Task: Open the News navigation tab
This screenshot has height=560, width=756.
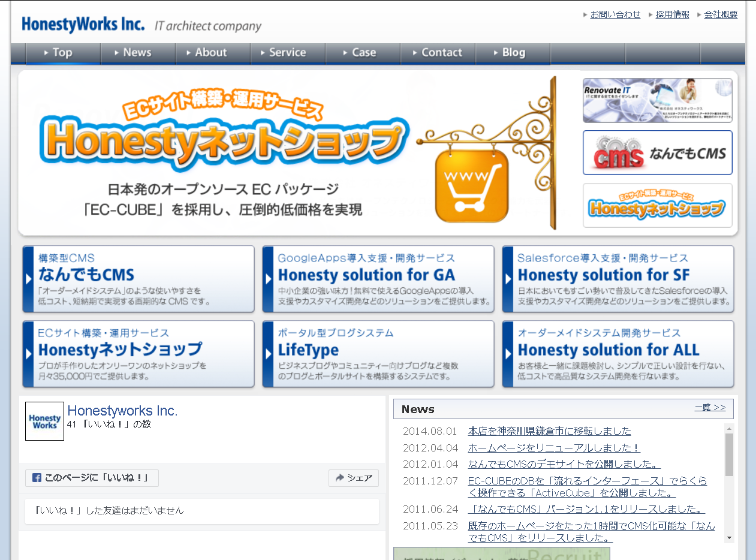Action: [138, 53]
